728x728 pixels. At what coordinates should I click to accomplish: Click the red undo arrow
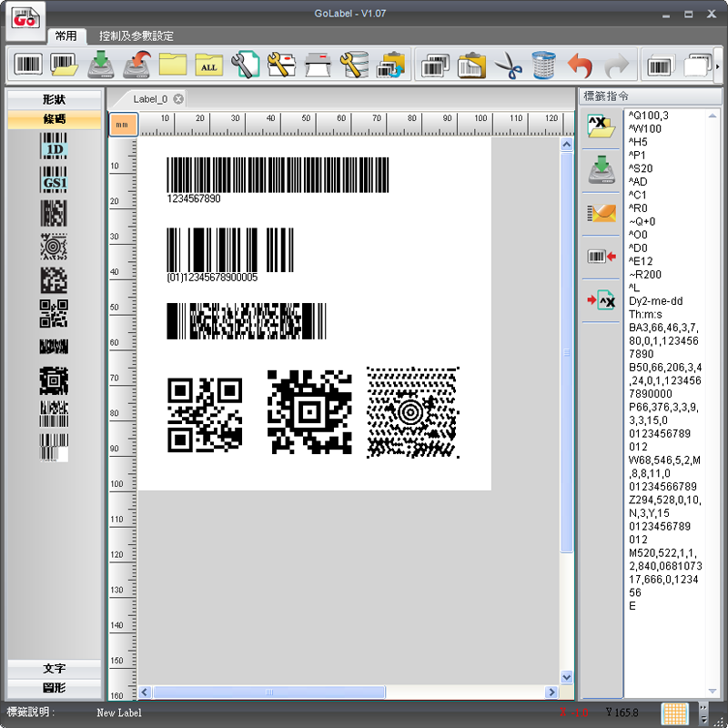click(580, 66)
